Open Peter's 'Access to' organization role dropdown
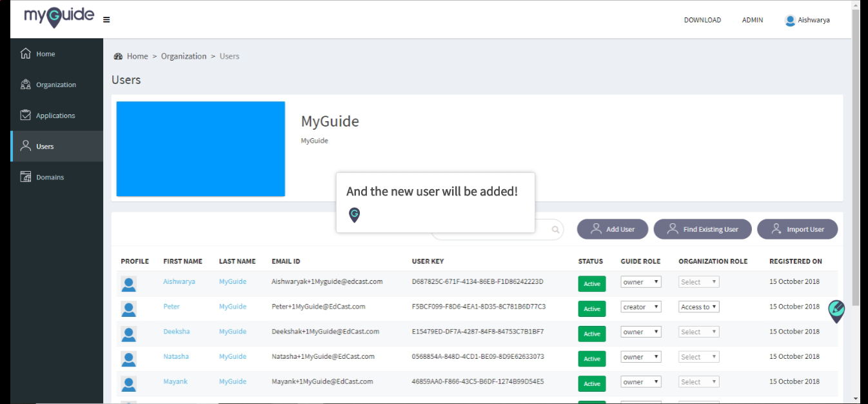The width and height of the screenshot is (868, 404). 699,307
